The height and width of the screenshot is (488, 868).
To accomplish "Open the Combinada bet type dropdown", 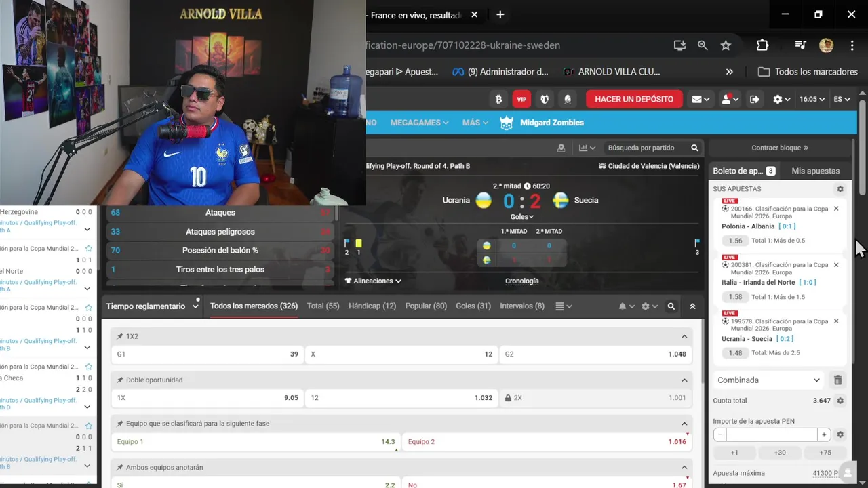I will click(769, 380).
